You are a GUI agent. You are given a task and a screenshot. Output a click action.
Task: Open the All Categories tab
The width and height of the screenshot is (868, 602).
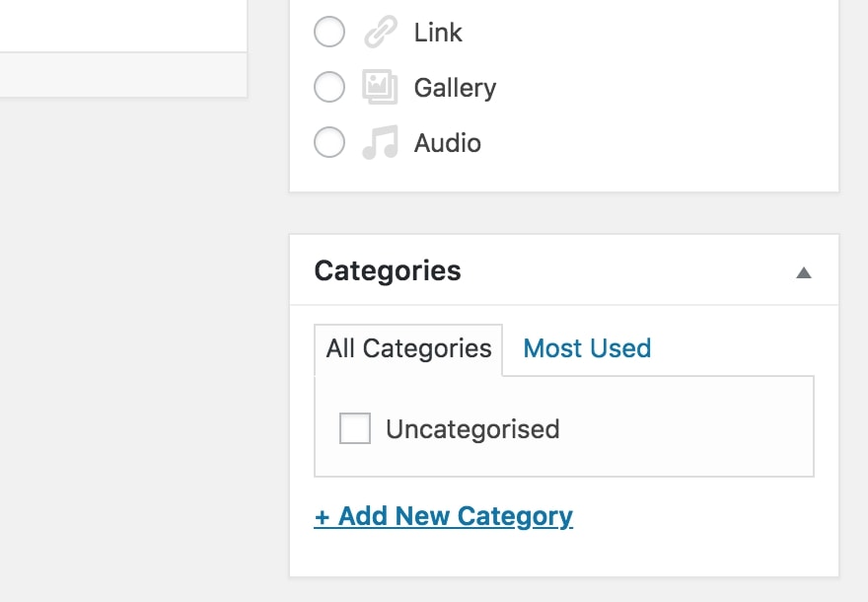408,349
